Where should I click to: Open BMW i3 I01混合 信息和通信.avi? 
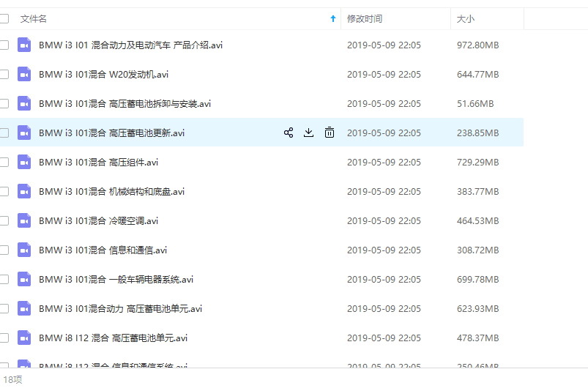tap(103, 250)
